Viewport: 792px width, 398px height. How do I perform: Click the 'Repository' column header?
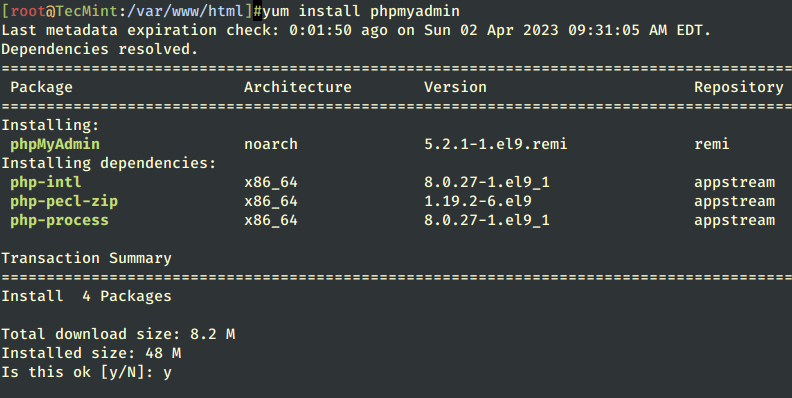[x=738, y=87]
